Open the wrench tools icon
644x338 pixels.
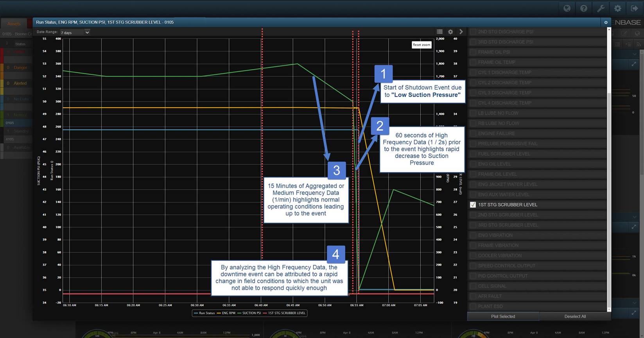click(601, 8)
